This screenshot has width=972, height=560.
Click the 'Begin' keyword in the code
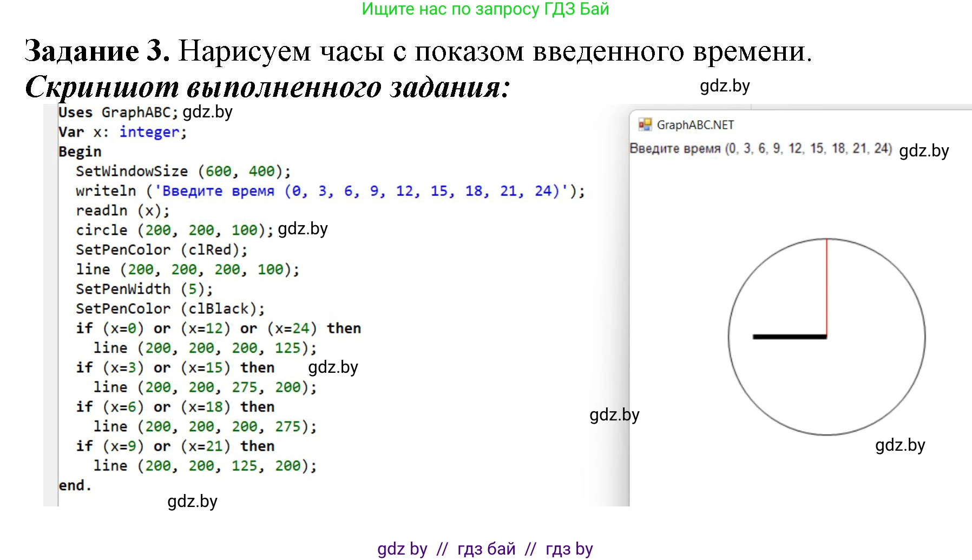coord(80,151)
